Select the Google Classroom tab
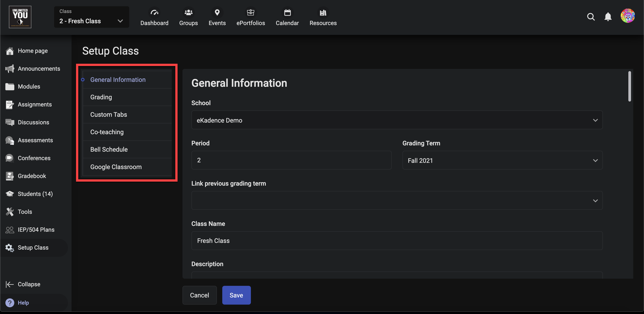 click(x=116, y=167)
